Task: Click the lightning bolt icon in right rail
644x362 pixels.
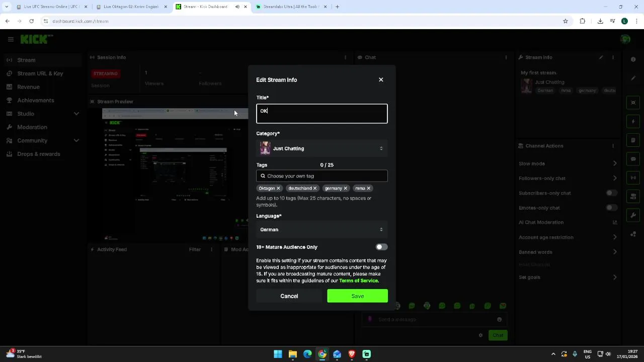Action: tap(633, 121)
